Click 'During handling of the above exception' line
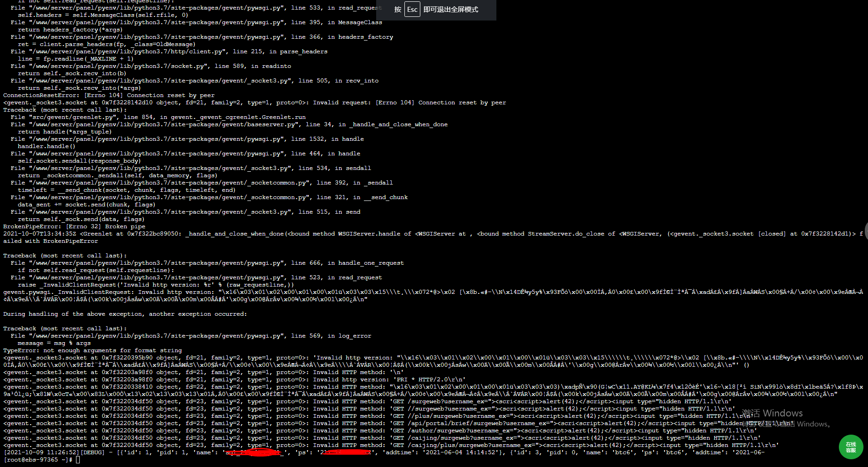 coord(125,314)
